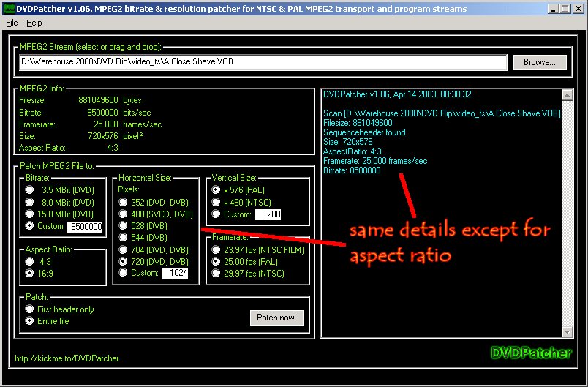
Task: Click the custom bitrate field showing 8500000
Action: (x=85, y=227)
